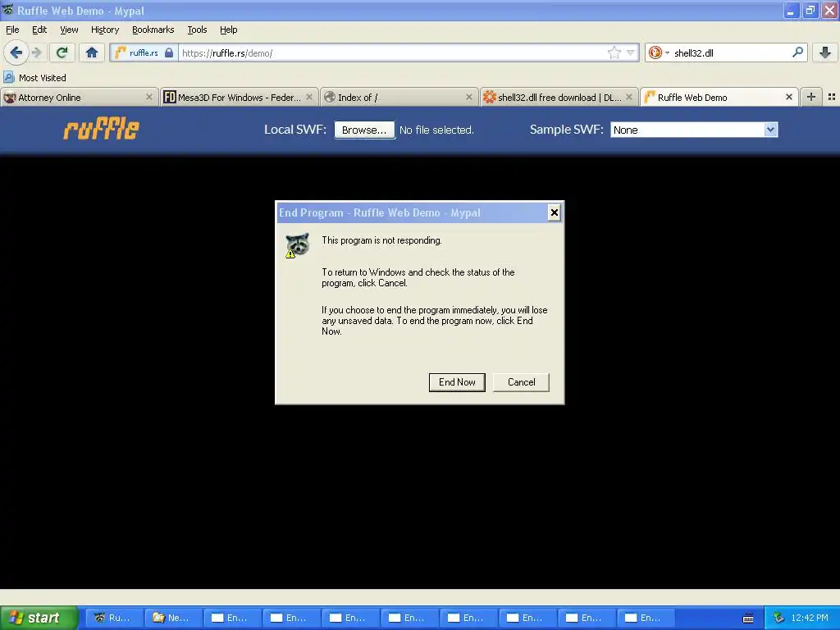840x630 pixels.
Task: Expand the Sample SWF dropdown
Action: coord(694,130)
